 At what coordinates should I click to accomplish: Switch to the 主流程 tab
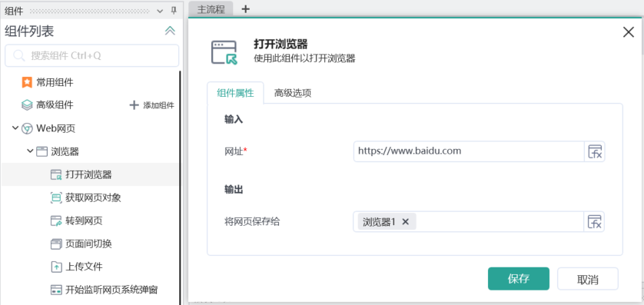coord(211,9)
